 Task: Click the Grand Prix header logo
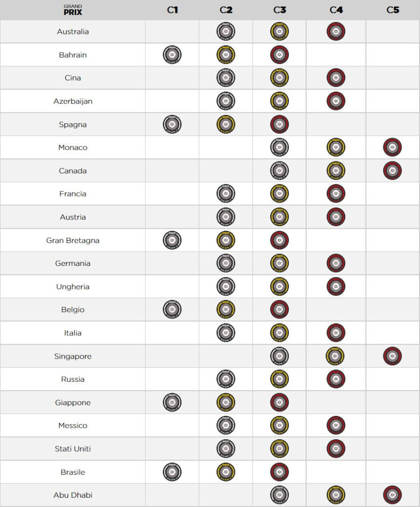(x=73, y=10)
